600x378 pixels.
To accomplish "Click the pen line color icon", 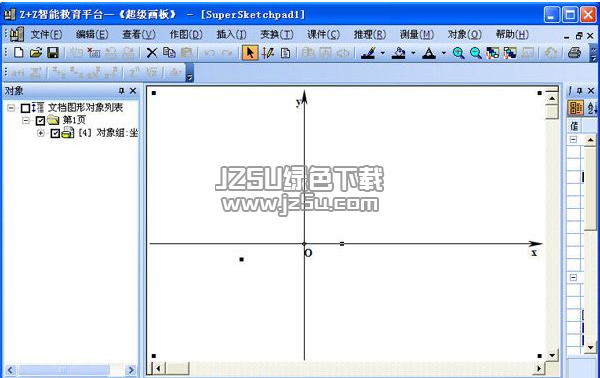I will point(368,52).
